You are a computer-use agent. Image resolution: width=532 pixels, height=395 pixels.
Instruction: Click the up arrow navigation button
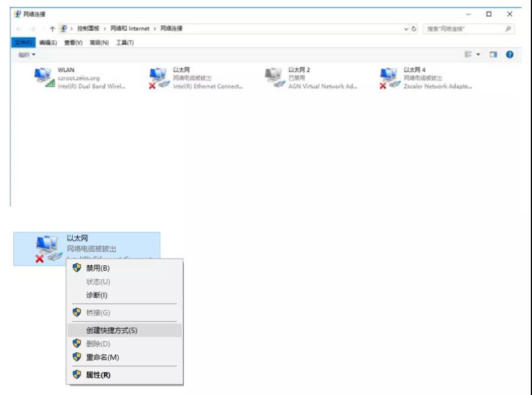click(x=52, y=29)
